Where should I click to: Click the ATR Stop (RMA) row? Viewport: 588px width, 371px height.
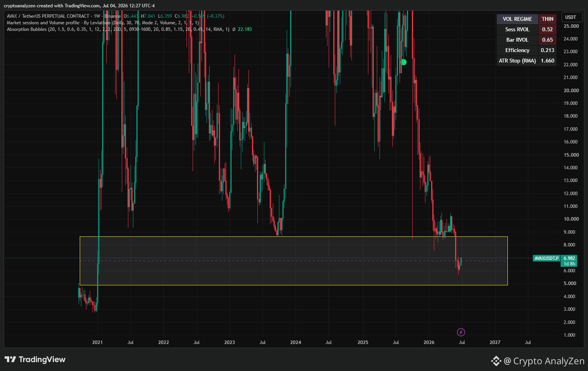pyautogui.click(x=526, y=61)
